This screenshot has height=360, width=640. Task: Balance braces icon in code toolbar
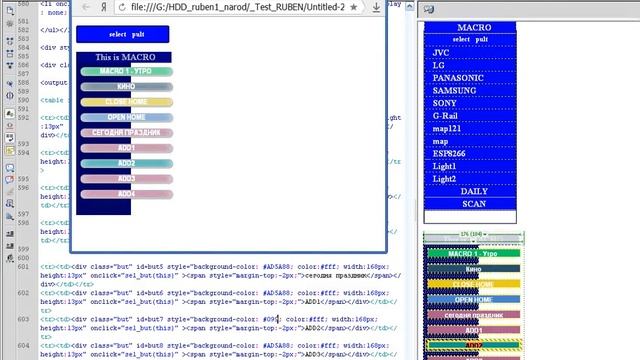(x=10, y=96)
